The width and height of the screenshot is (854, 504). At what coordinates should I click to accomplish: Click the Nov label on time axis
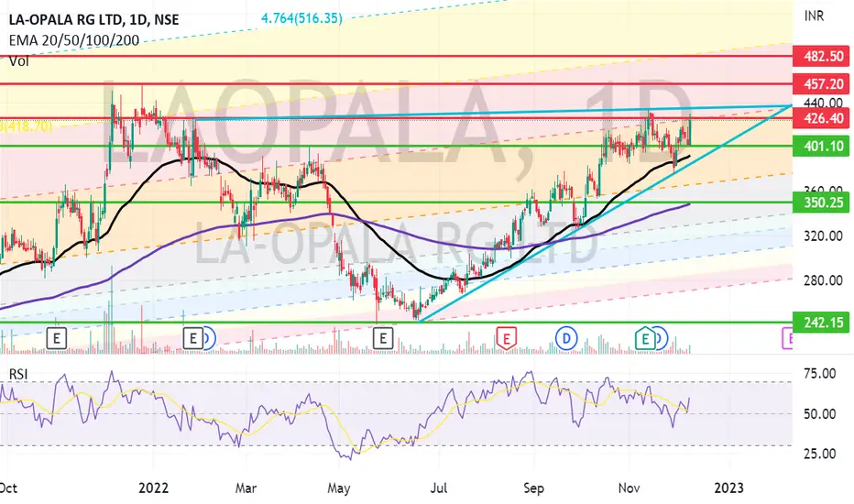pyautogui.click(x=629, y=488)
